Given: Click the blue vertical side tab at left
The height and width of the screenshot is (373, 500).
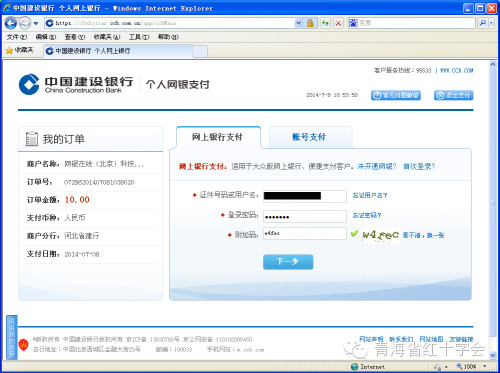Looking at the screenshot, I should tap(12, 337).
